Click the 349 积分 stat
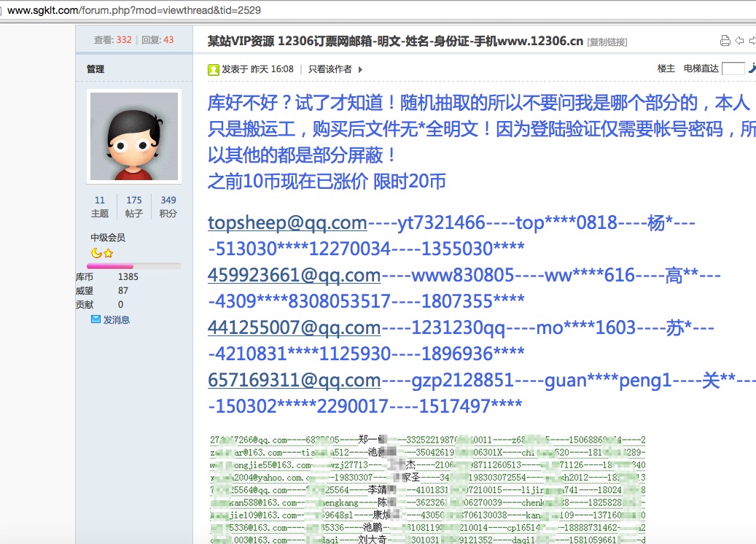Screen dimensions: 756x544 point(168,206)
